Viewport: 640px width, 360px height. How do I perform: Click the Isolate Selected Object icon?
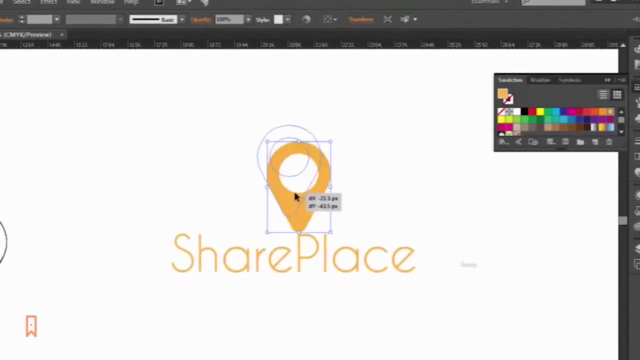(387, 19)
